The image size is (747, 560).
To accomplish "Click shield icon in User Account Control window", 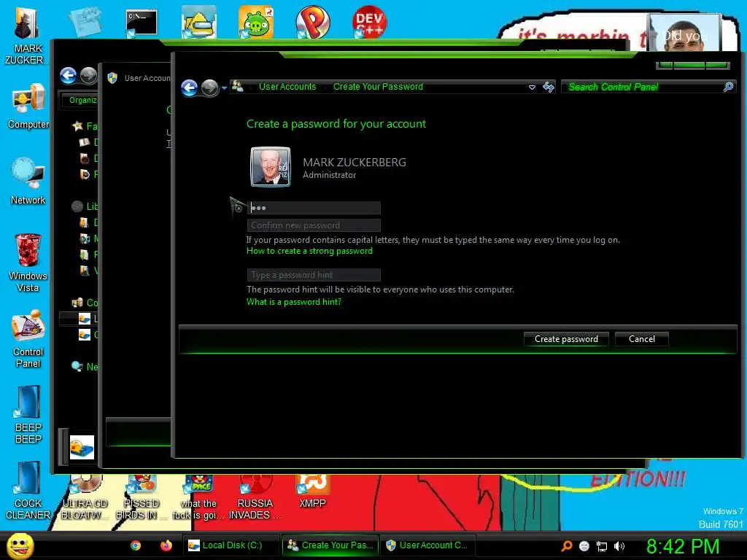I will [x=112, y=77].
